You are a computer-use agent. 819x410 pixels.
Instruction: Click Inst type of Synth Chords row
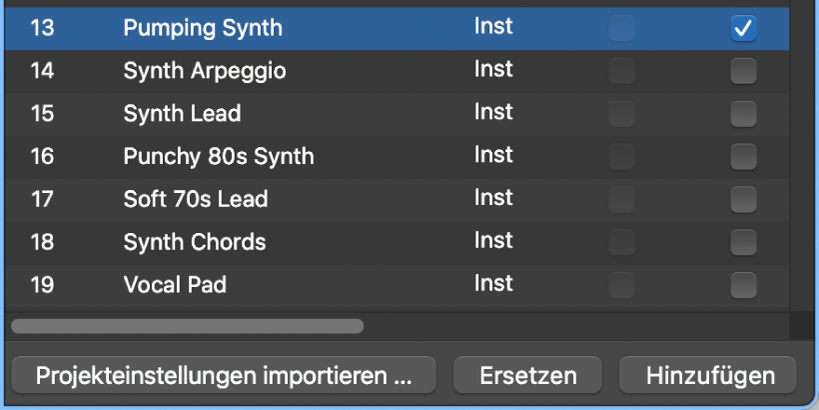493,242
